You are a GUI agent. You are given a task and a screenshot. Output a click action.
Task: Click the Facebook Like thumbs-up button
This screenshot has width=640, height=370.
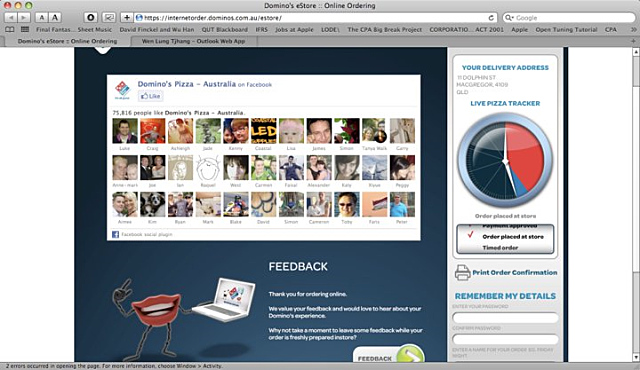pyautogui.click(x=151, y=96)
